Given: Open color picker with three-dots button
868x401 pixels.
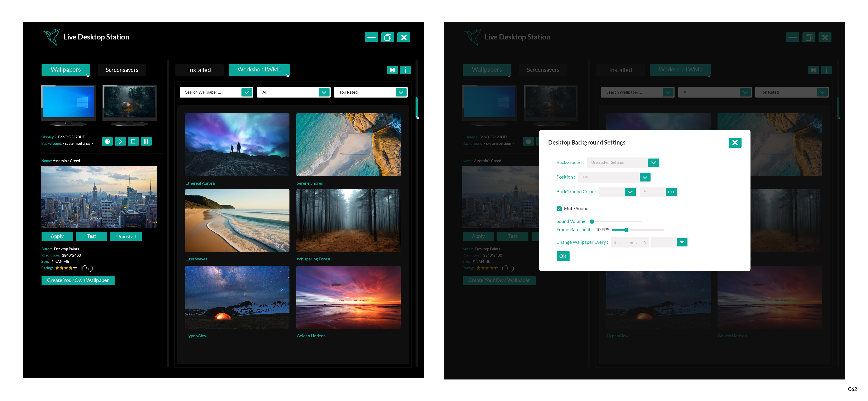Looking at the screenshot, I should point(671,192).
